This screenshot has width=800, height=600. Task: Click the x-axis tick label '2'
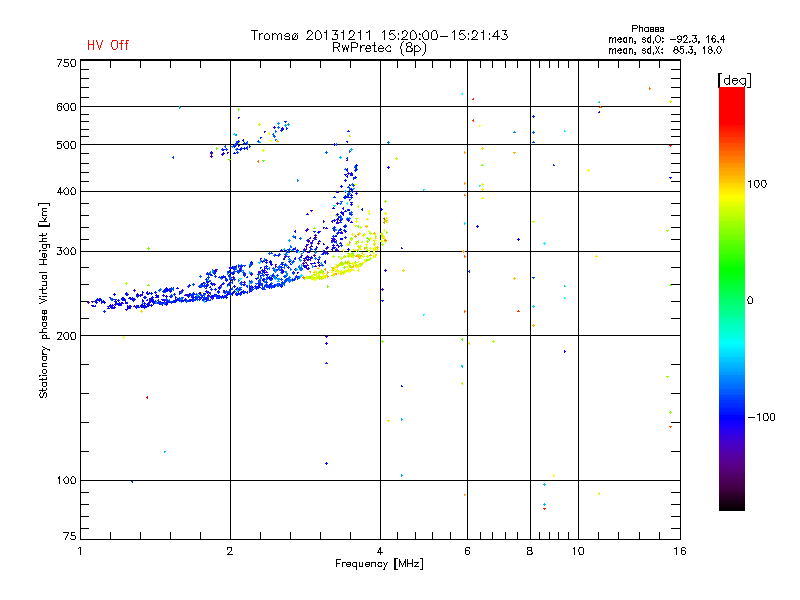[x=230, y=551]
